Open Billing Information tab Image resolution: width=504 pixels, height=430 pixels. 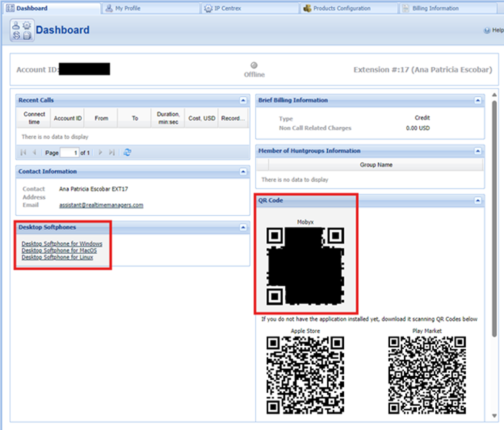point(448,8)
